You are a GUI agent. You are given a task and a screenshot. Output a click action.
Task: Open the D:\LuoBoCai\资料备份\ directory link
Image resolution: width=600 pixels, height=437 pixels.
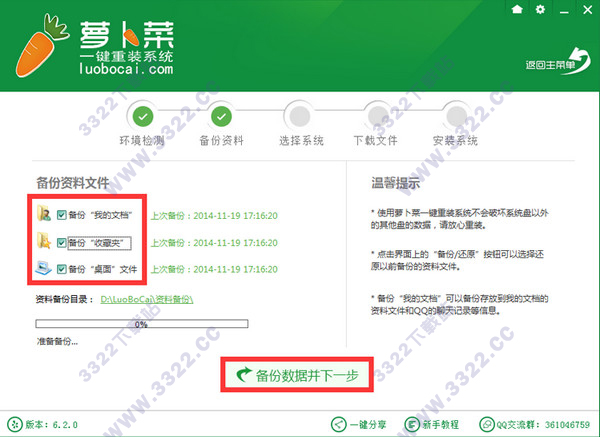point(147,299)
